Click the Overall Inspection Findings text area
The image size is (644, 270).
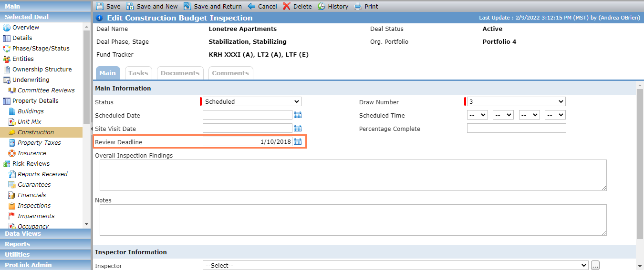(353, 175)
